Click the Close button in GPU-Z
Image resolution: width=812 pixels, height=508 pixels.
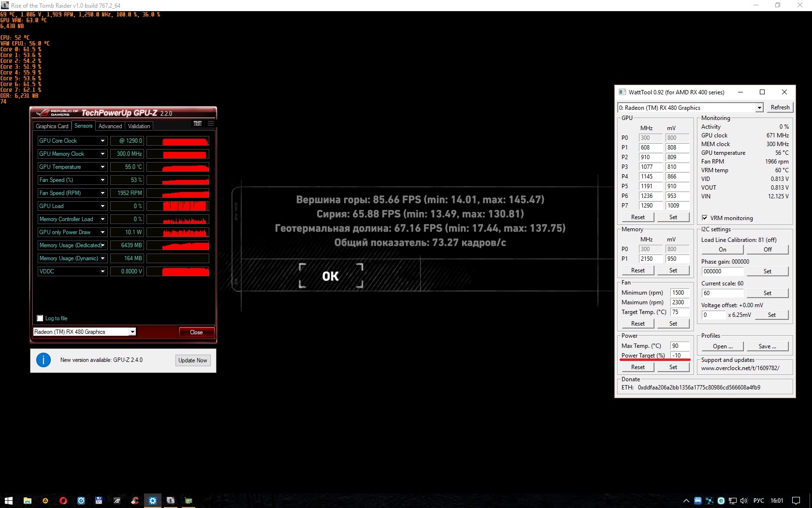click(196, 332)
